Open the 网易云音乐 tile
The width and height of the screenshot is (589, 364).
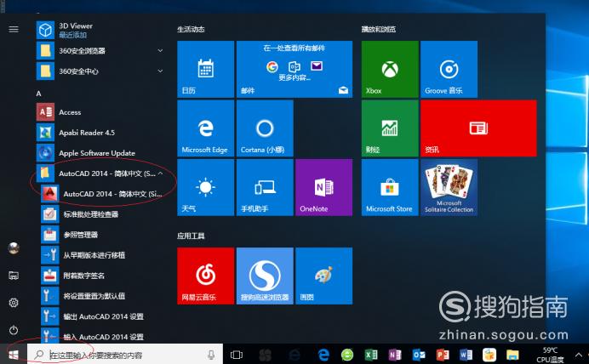coord(205,276)
